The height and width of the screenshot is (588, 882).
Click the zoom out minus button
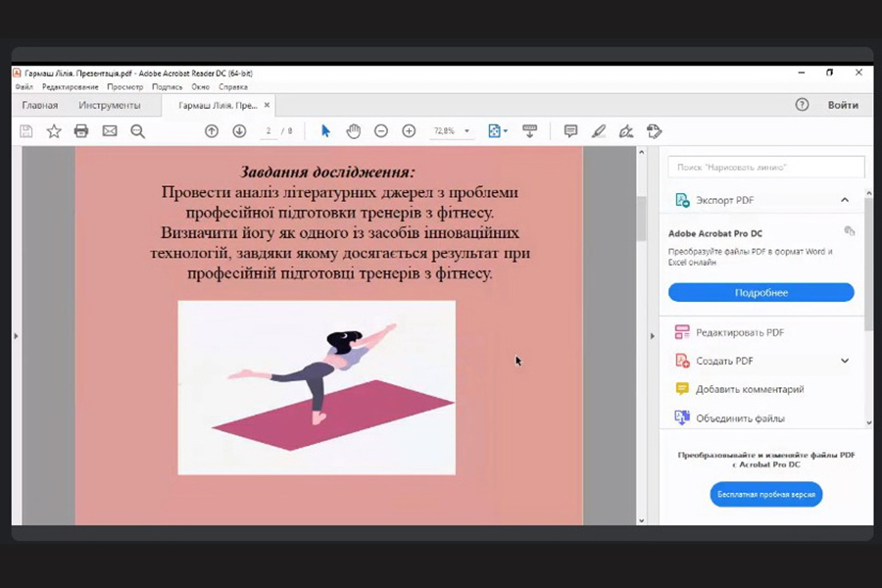(x=381, y=131)
